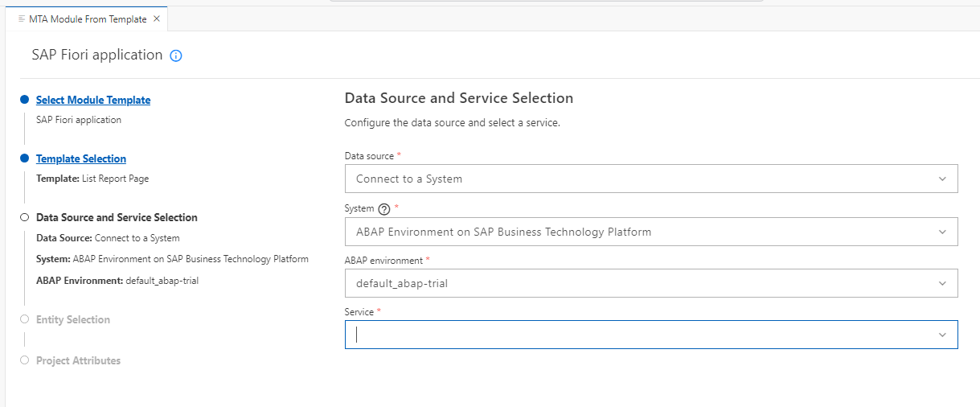Expand the System dropdown chevron
980x407 pixels.
[942, 232]
